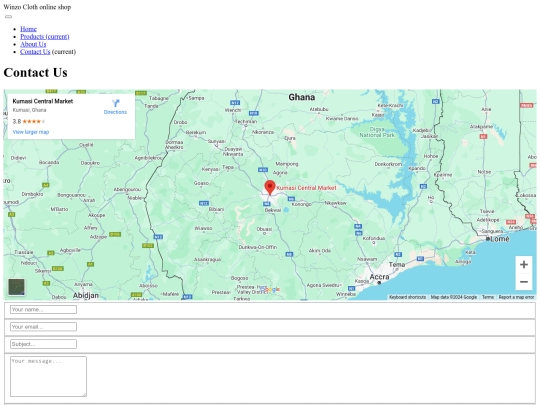Click the 3.8 star rating
The height and width of the screenshot is (405, 540).
[29, 121]
